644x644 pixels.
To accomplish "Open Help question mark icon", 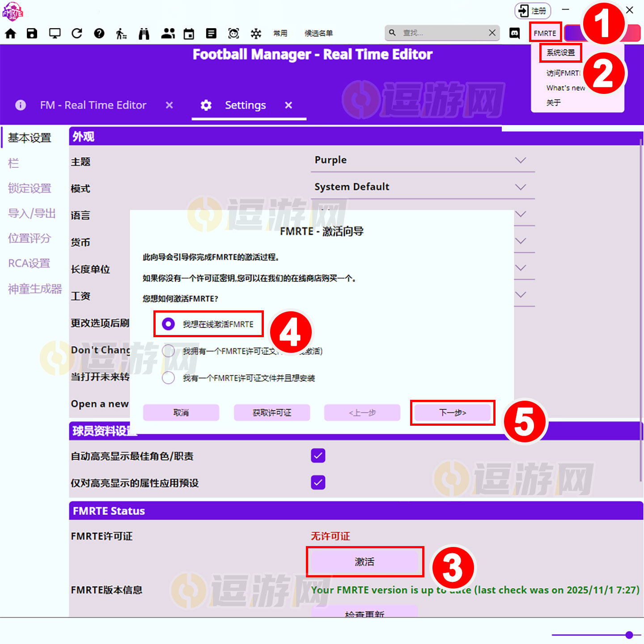I will (x=99, y=34).
